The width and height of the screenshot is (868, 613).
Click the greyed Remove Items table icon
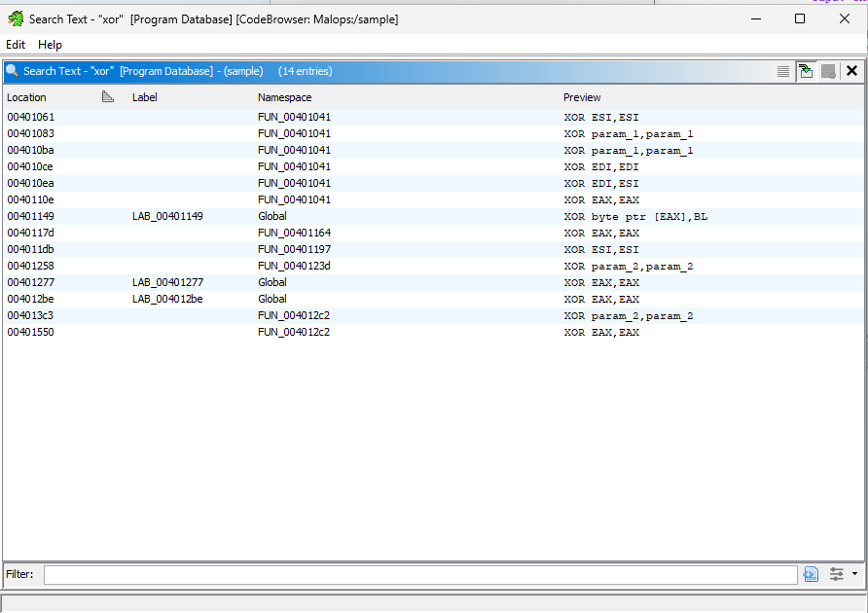click(828, 71)
